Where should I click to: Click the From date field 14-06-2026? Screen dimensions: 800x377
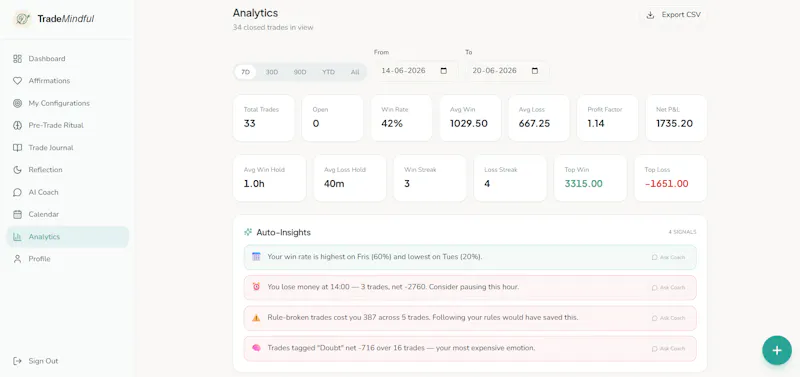(416, 71)
